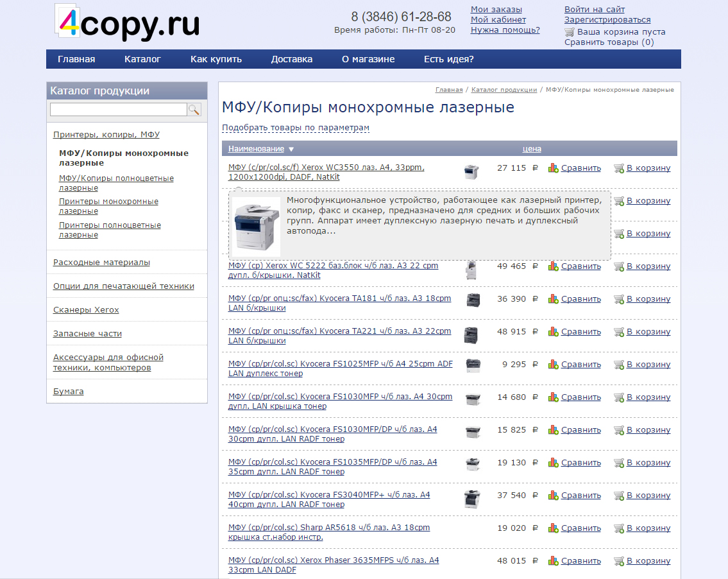Click the large printer image in tooltip popup
This screenshot has height=579, width=728.
click(x=255, y=227)
